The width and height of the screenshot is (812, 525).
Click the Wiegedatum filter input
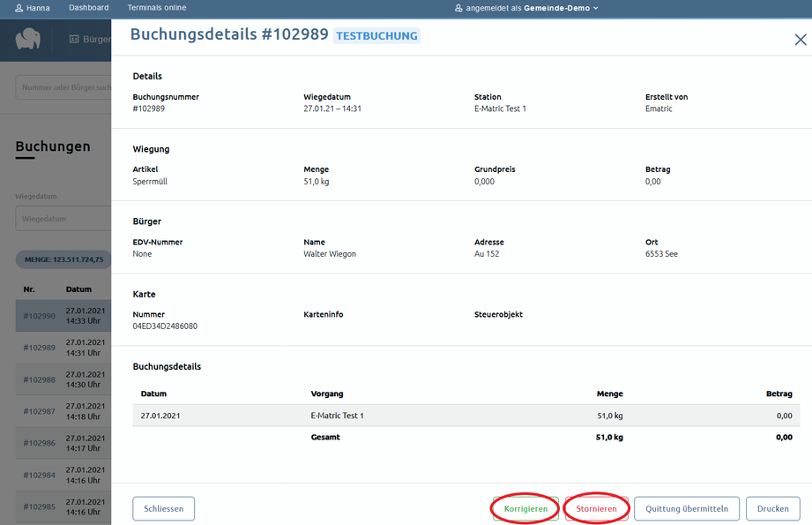point(63,219)
